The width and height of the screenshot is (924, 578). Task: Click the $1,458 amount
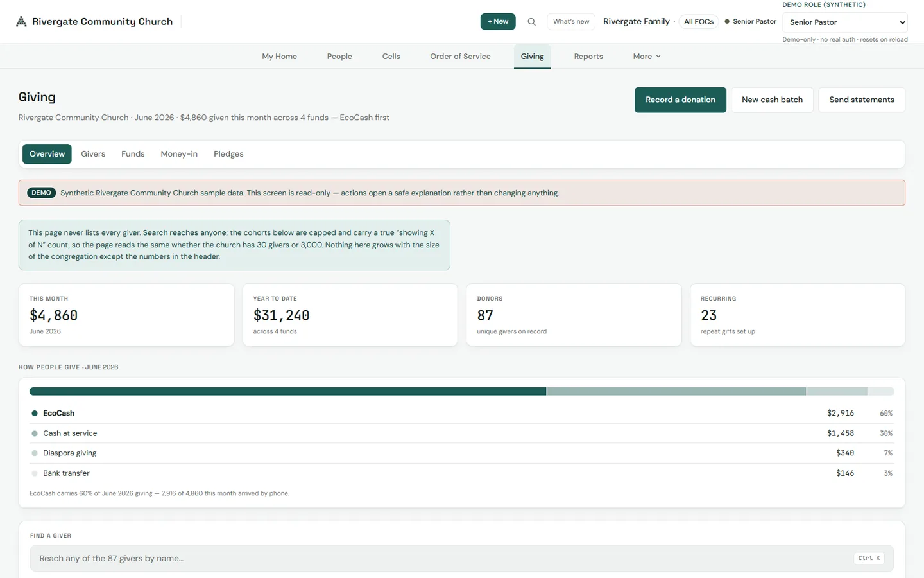point(841,433)
